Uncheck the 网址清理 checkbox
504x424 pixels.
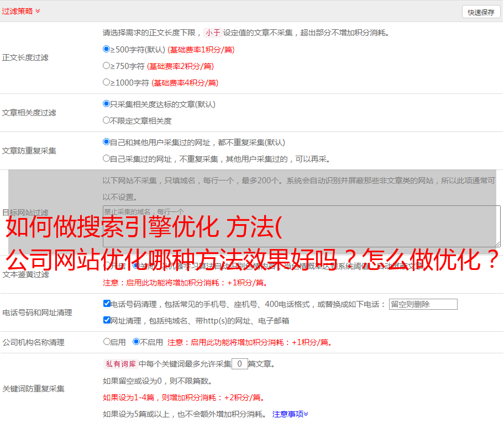tap(107, 320)
